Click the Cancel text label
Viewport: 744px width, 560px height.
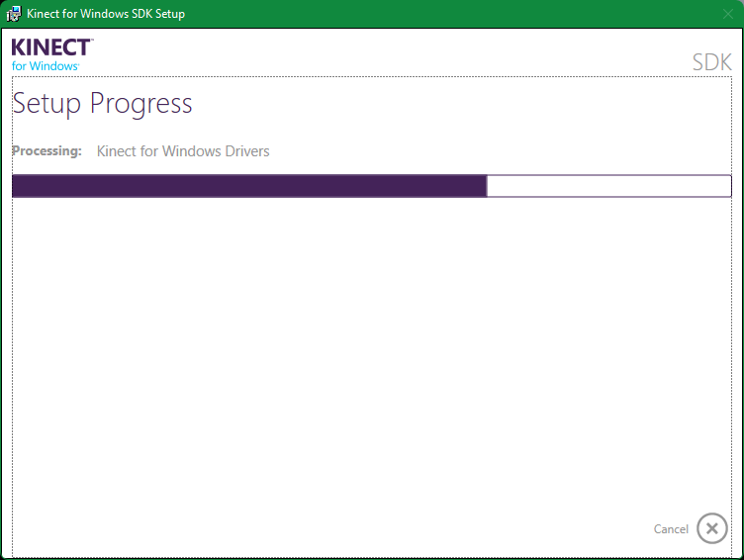671,529
